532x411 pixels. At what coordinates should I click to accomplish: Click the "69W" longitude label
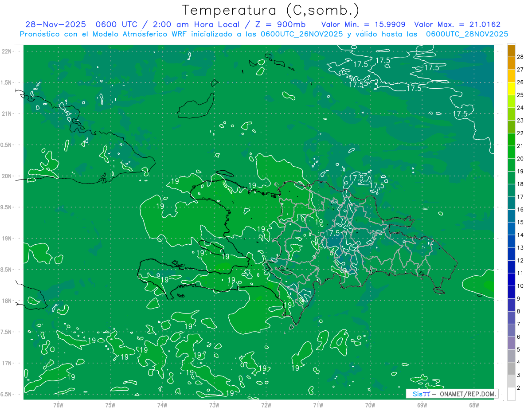pos(422,405)
